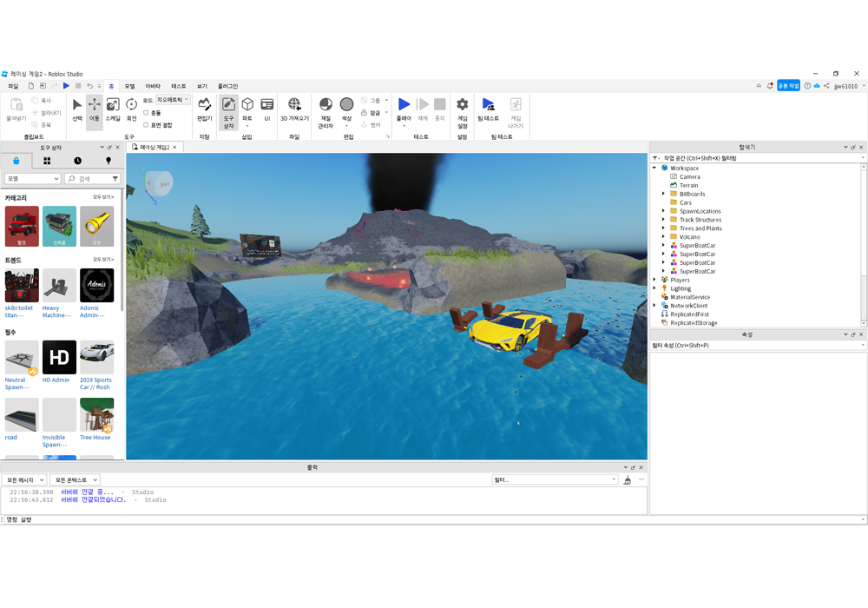Expand the Volcano folder
The height and width of the screenshot is (608, 868).
pos(663,237)
